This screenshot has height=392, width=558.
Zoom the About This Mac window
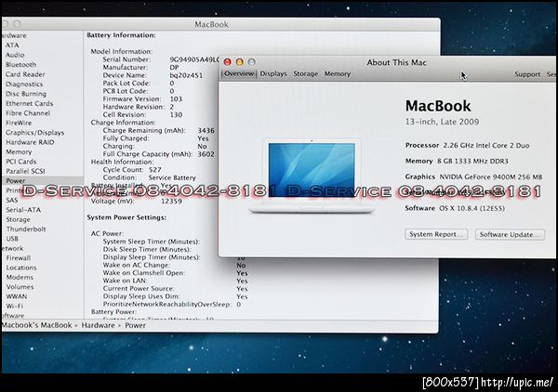pyautogui.click(x=252, y=62)
